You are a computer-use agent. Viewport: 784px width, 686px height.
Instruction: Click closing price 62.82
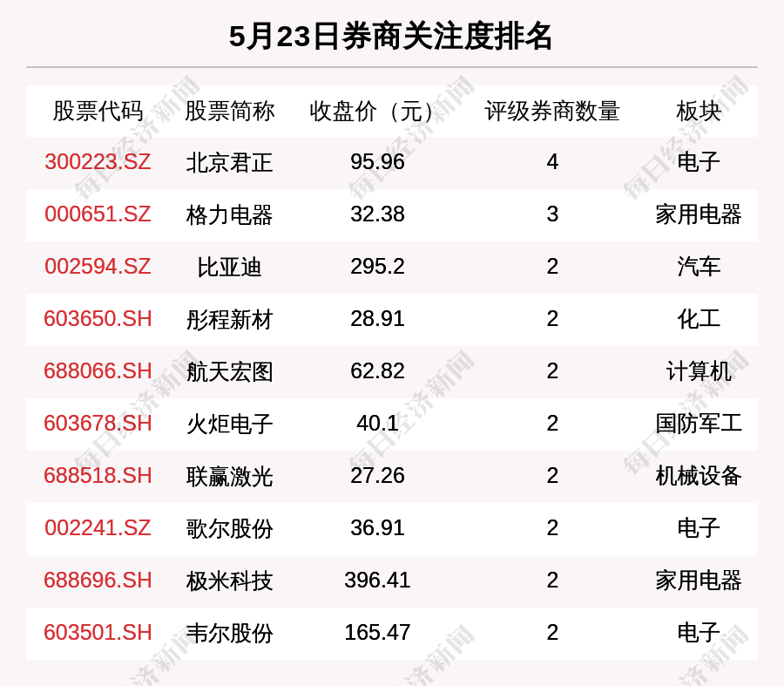(377, 371)
